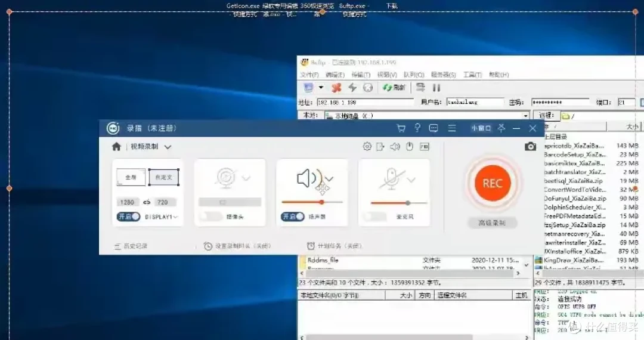
Task: Click the rightmost recorder toolbar icon after mouse
Action: point(424,147)
